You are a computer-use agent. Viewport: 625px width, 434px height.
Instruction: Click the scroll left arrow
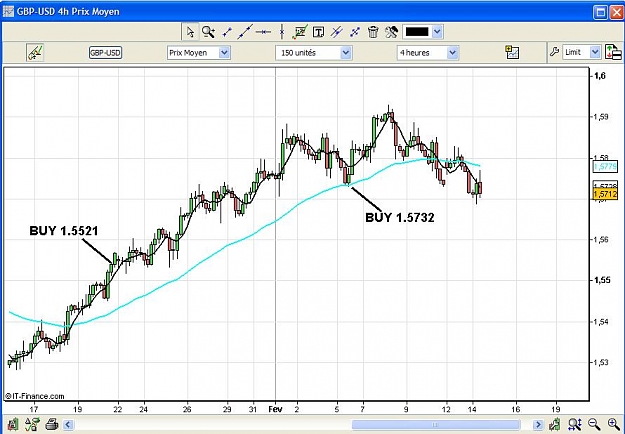tap(68, 424)
